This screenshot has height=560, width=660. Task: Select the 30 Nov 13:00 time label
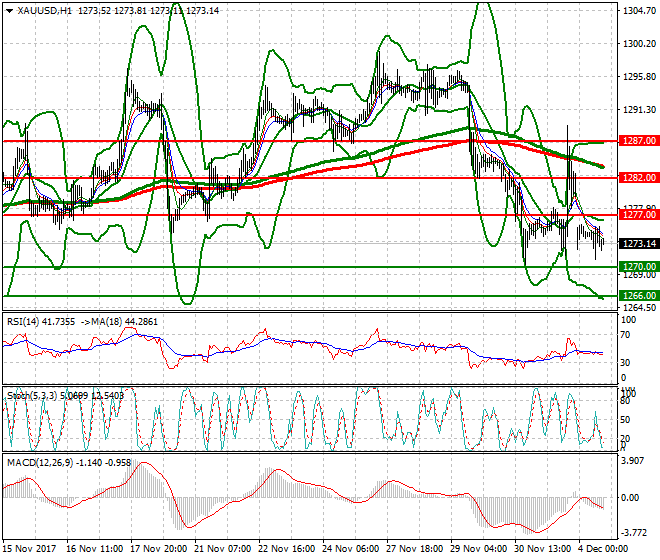coord(543,549)
